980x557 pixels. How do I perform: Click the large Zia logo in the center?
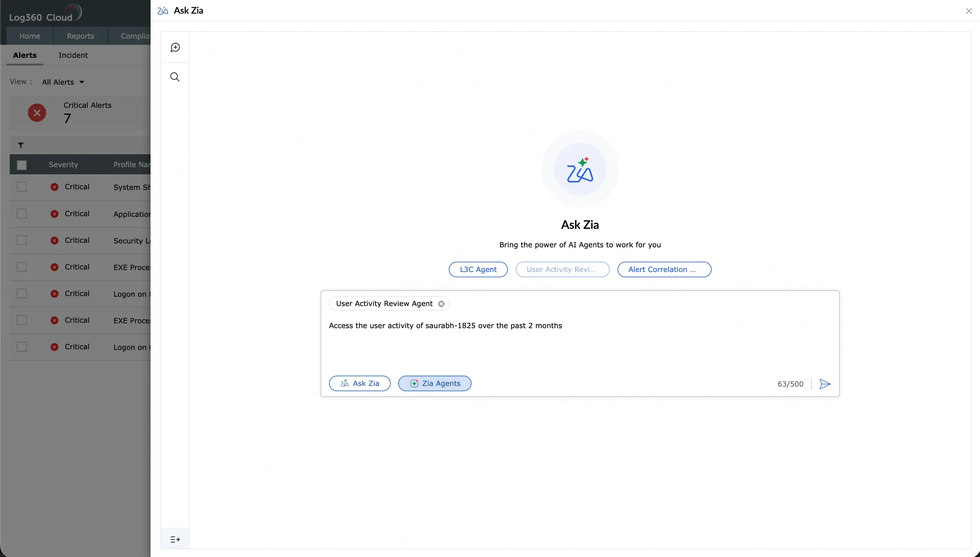click(580, 169)
